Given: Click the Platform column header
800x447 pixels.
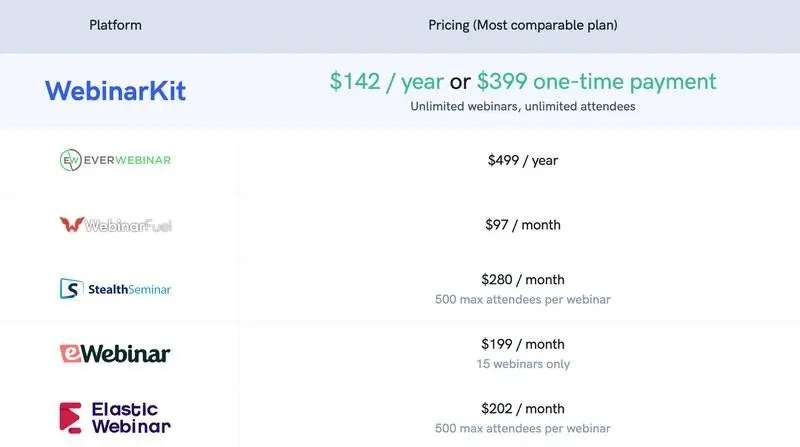Looking at the screenshot, I should click(x=115, y=25).
